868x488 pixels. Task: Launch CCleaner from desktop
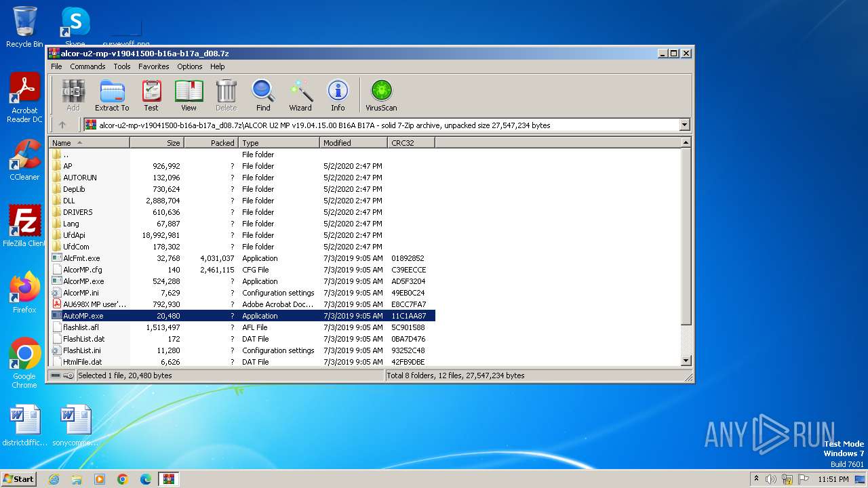(x=24, y=160)
